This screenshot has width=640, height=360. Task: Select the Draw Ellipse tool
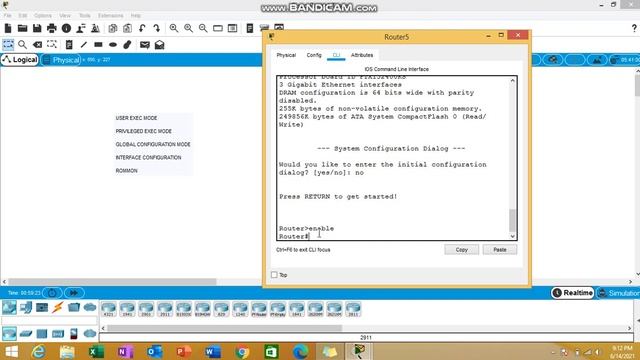point(113,44)
